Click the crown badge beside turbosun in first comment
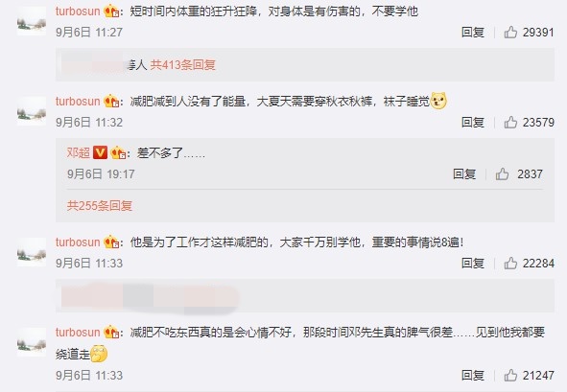The image size is (567, 392). 111,12
